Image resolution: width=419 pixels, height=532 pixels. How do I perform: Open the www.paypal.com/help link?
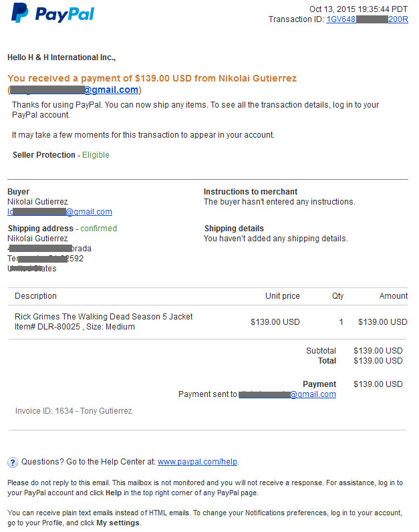[x=197, y=462]
